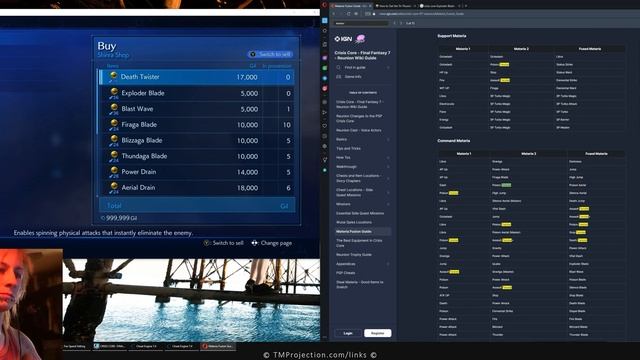Click the materia orb beside Thundaga Blade

[114, 155]
